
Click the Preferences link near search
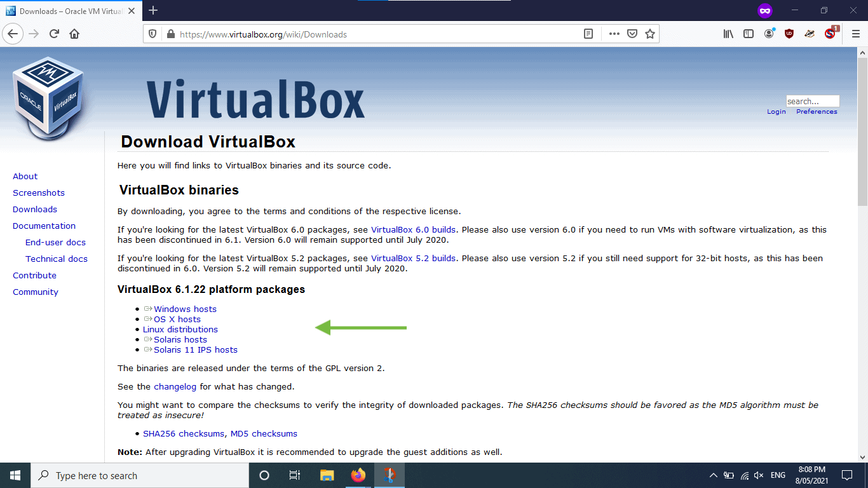[x=817, y=112]
